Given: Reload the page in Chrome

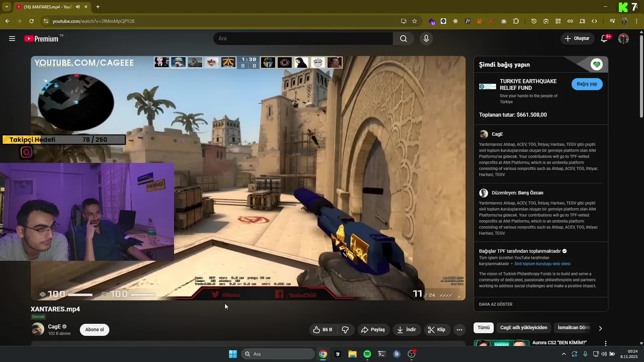Looking at the screenshot, I should [x=31, y=21].
